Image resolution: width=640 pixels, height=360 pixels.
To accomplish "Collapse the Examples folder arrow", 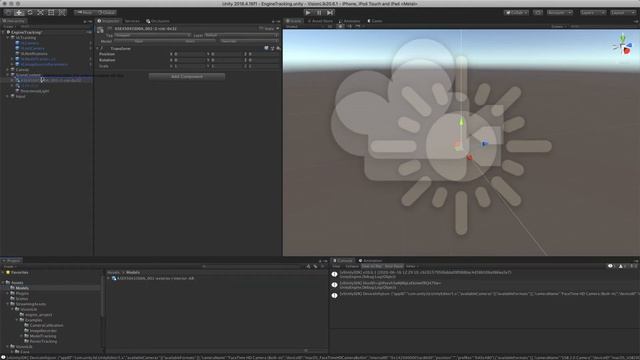I will click(18, 320).
